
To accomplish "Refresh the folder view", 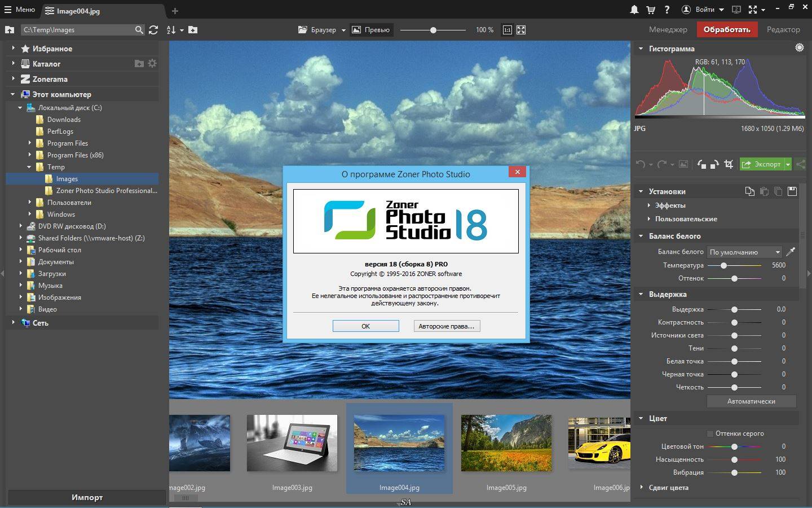I will click(153, 30).
